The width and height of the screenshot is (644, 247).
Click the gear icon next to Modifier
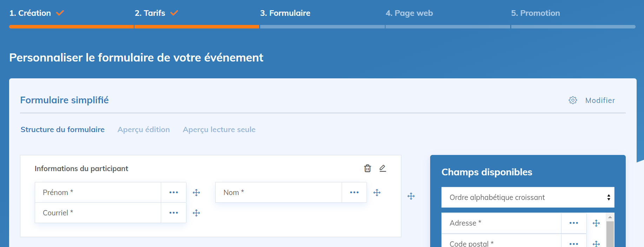573,100
